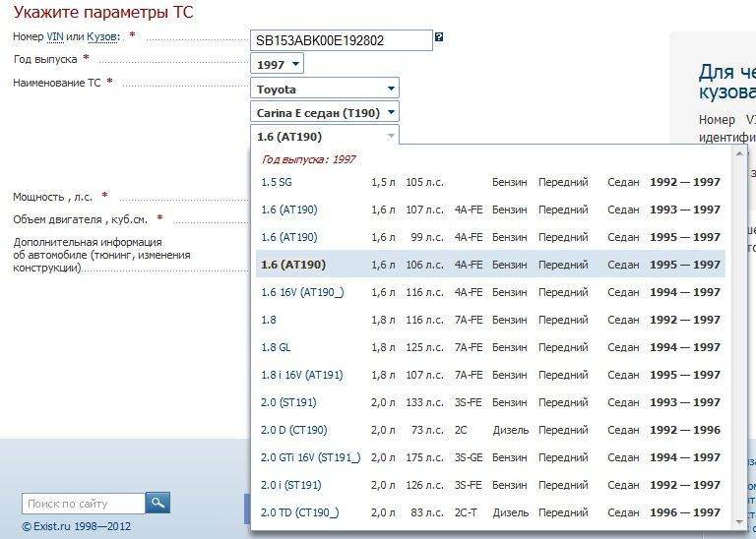The image size is (756, 539).
Task: Click into the VIN number input field
Action: coord(341,40)
